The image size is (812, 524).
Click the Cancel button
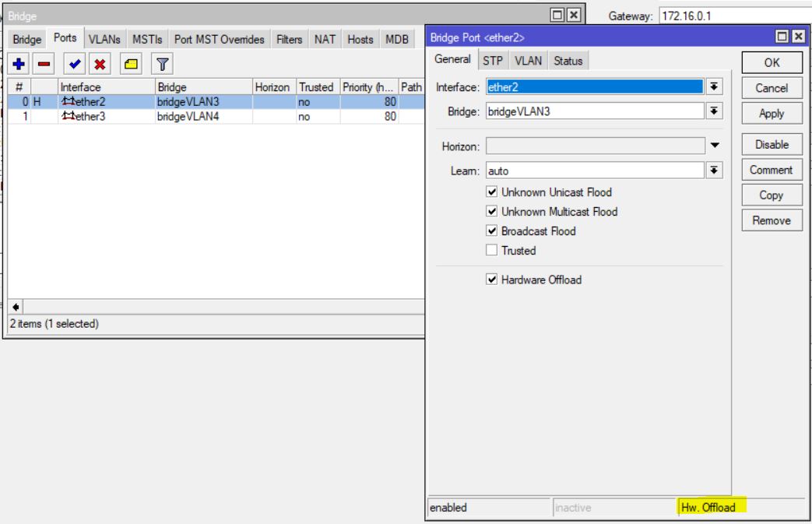tap(772, 88)
